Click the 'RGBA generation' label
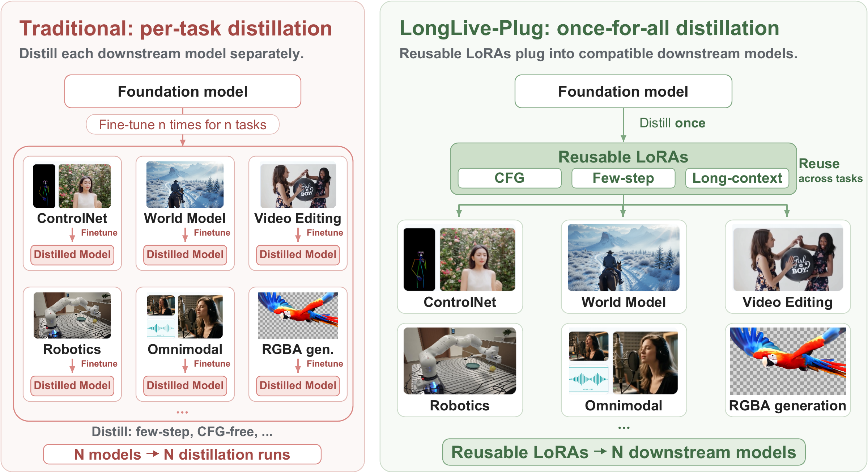Image resolution: width=868 pixels, height=473 pixels. [788, 406]
